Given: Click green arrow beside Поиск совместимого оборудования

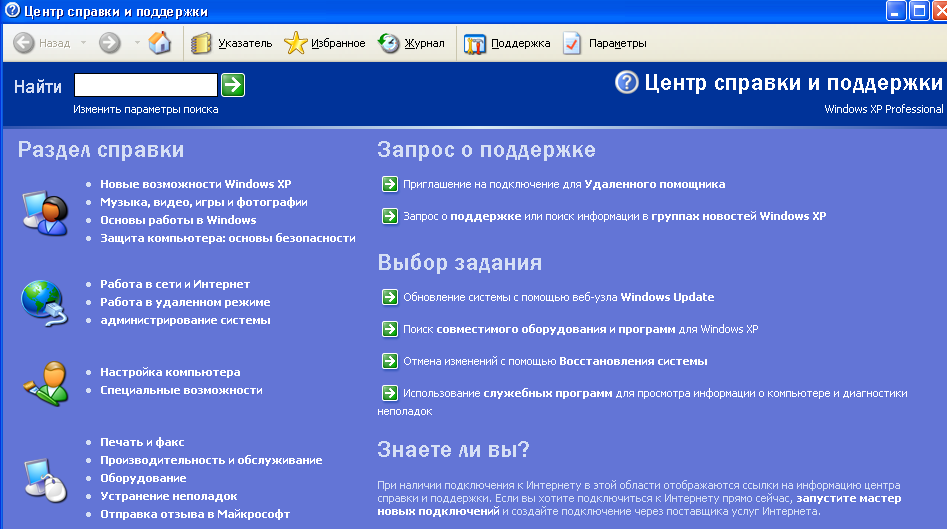Looking at the screenshot, I should point(390,329).
